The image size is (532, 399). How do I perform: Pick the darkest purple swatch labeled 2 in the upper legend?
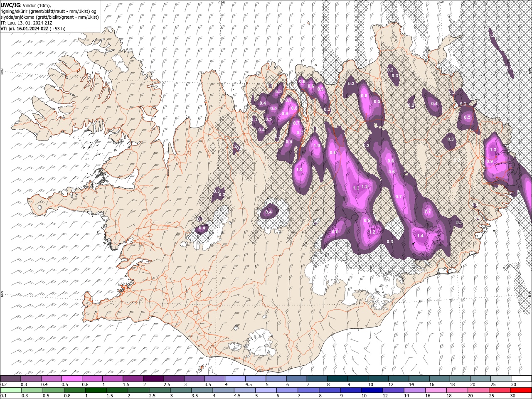click(153, 379)
